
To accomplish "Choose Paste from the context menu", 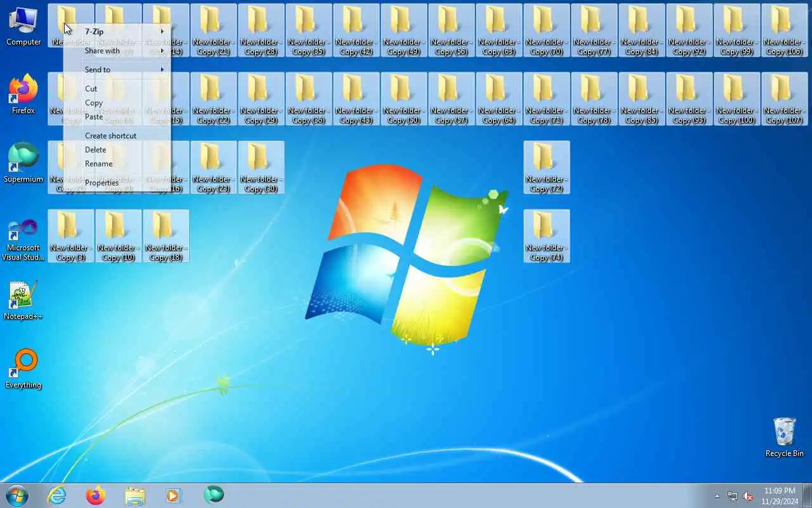I will (117, 117).
